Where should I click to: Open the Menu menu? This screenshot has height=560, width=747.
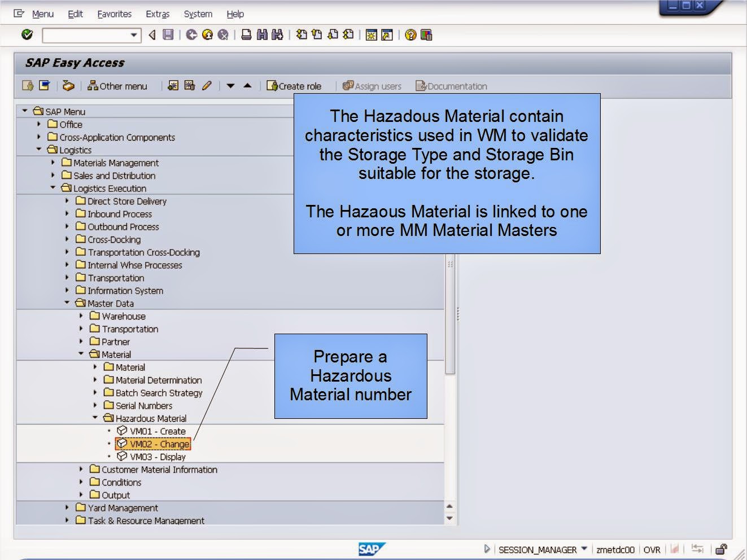43,14
